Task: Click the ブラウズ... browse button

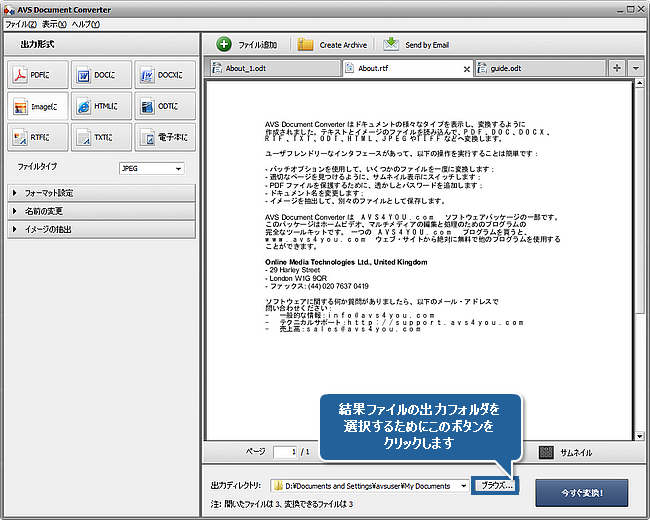Action: click(497, 486)
